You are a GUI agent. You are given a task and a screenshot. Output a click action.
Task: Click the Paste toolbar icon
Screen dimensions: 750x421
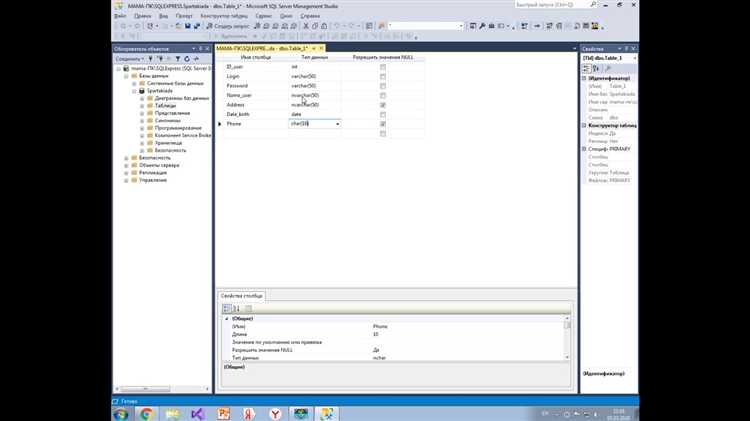(324, 26)
